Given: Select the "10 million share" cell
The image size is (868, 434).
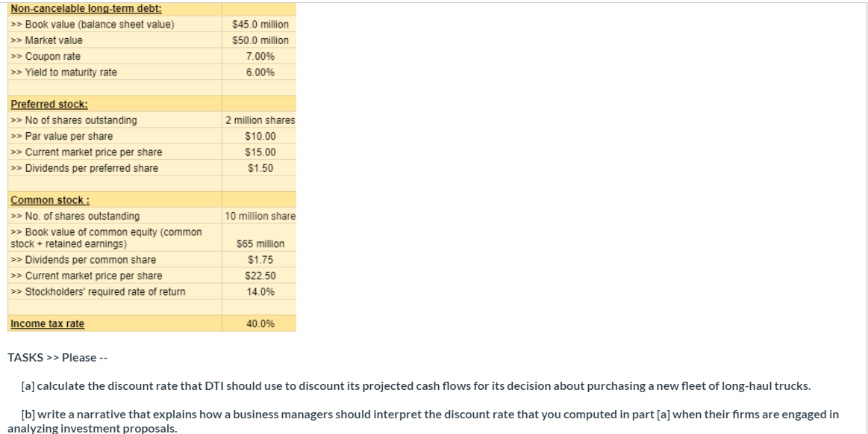Looking at the screenshot, I should [x=260, y=216].
